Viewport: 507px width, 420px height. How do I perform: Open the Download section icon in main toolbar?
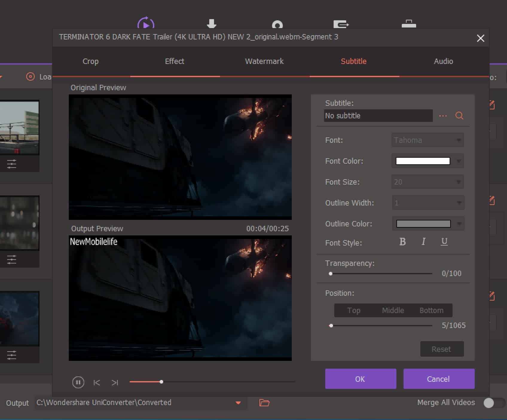pyautogui.click(x=212, y=24)
